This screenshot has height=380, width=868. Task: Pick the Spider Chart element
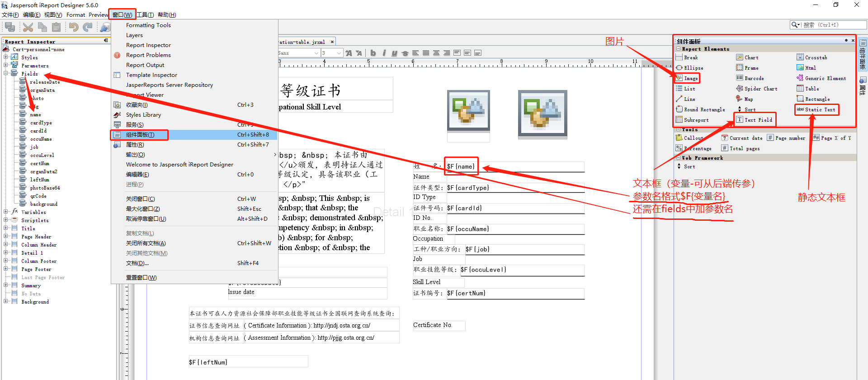pos(757,89)
